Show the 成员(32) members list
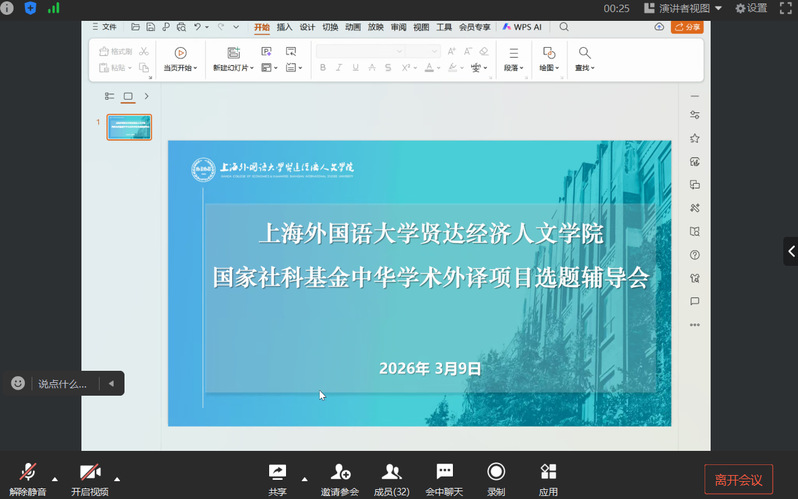Viewport: 798px width, 499px height. click(x=391, y=479)
